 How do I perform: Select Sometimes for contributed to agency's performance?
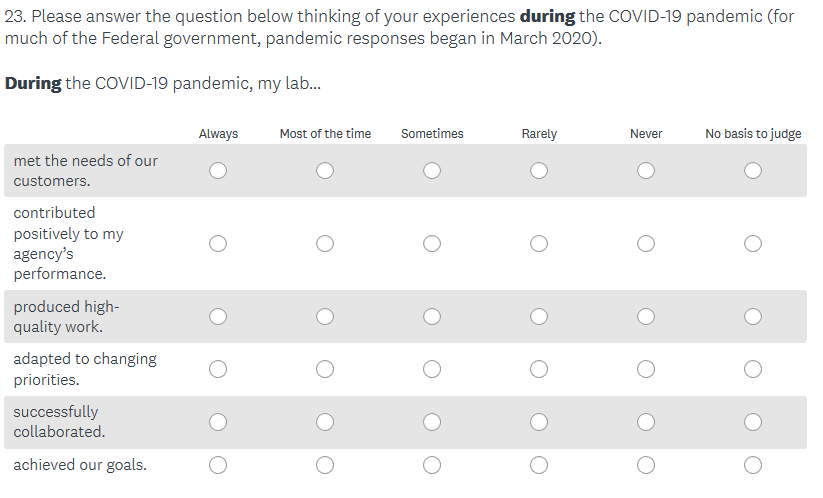[x=432, y=243]
